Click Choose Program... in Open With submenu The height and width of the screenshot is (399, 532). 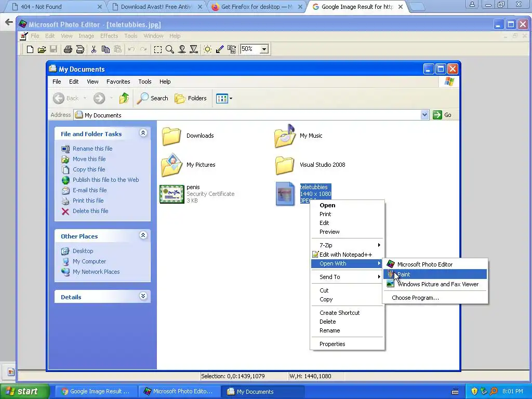435,298
